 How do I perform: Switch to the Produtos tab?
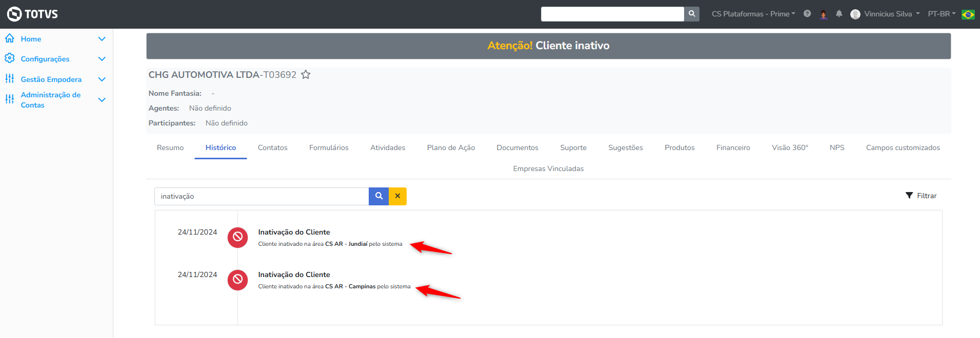tap(679, 147)
